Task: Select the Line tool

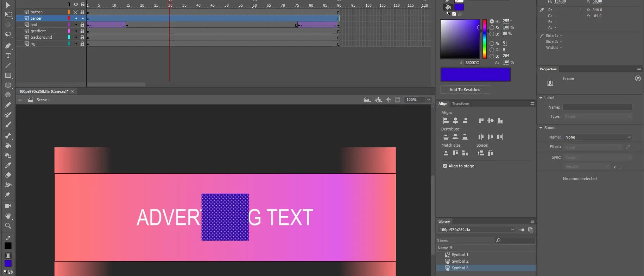Action: click(8, 65)
